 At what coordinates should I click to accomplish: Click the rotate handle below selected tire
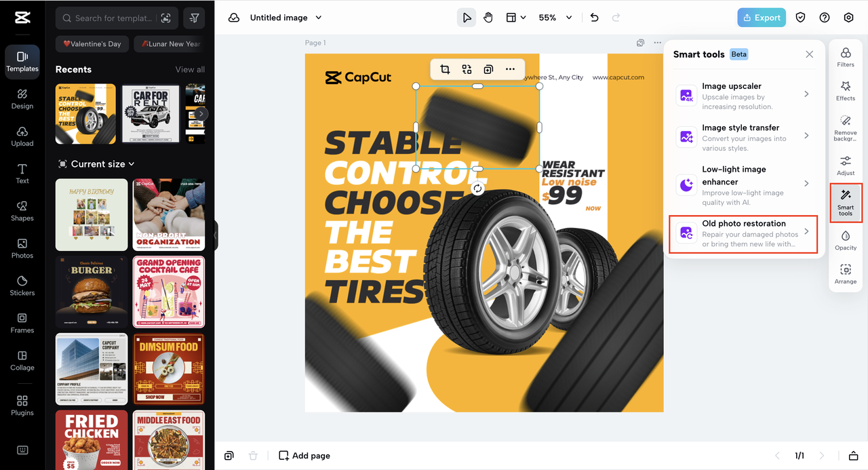pos(477,189)
